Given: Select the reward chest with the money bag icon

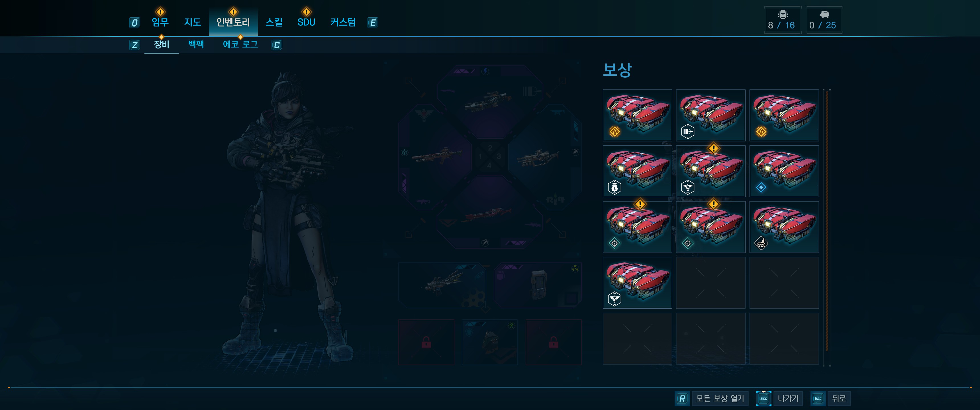Looking at the screenshot, I should (x=637, y=171).
